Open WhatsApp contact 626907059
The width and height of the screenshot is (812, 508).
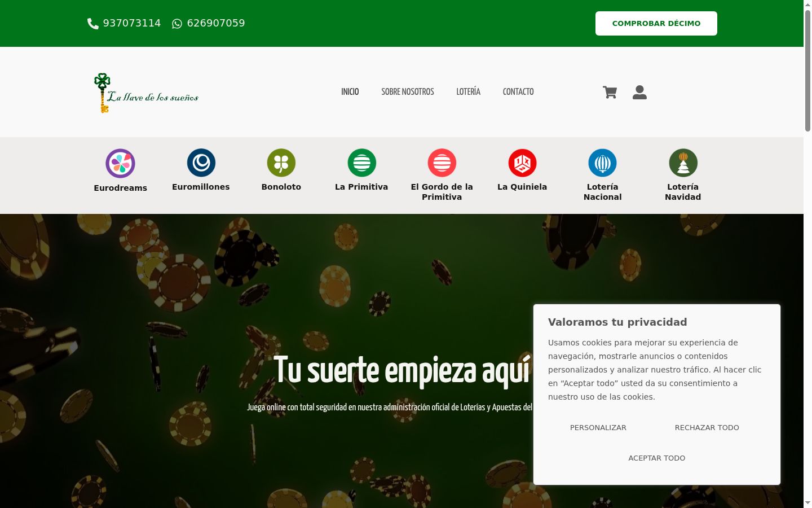209,23
